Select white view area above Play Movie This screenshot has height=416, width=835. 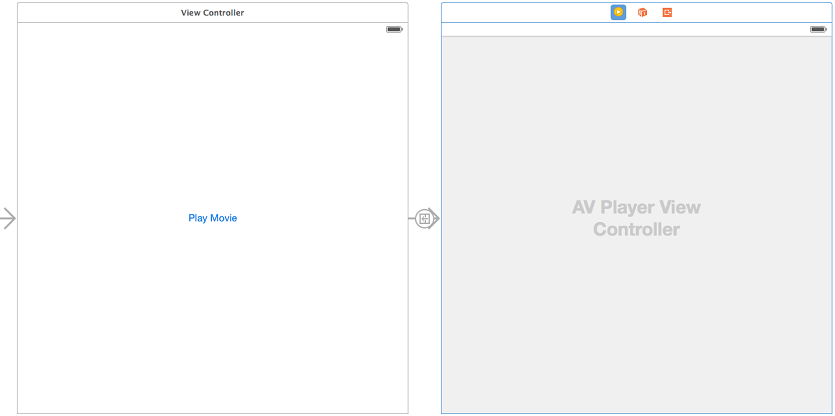tap(212, 120)
